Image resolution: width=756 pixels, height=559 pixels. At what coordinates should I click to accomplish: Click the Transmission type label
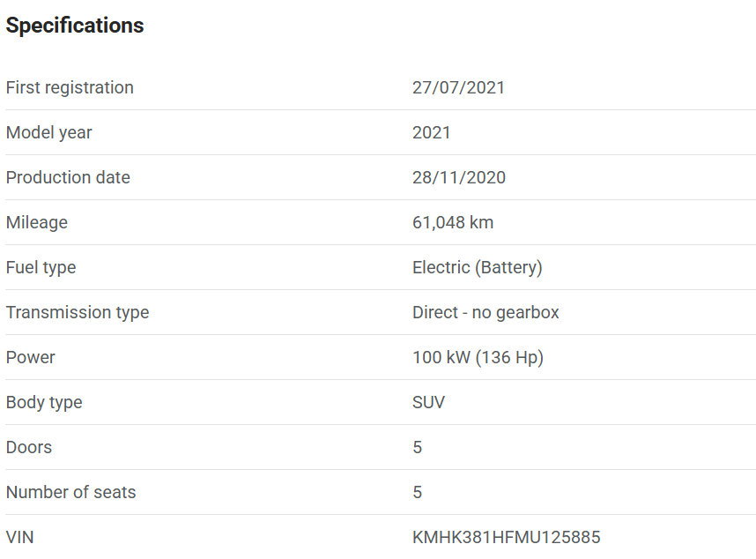(78, 312)
